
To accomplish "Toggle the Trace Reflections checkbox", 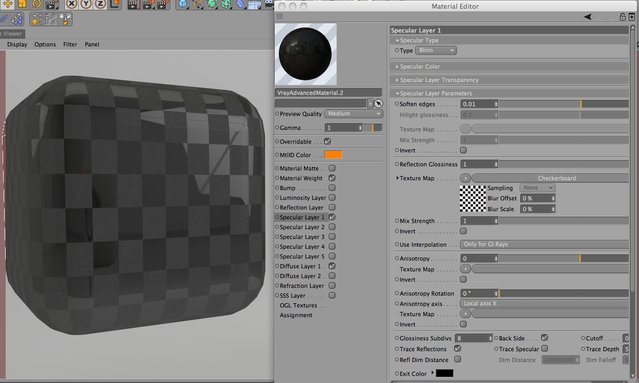I will tap(458, 349).
